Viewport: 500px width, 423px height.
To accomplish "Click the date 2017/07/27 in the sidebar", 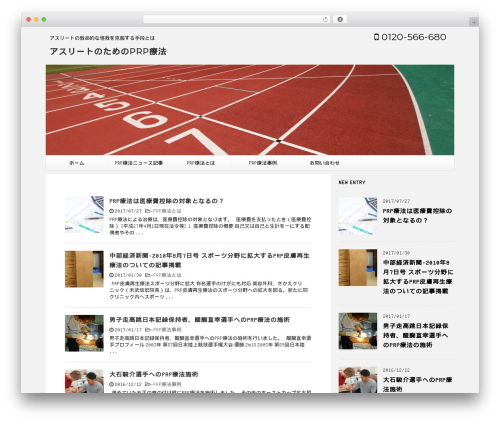I will point(396,201).
